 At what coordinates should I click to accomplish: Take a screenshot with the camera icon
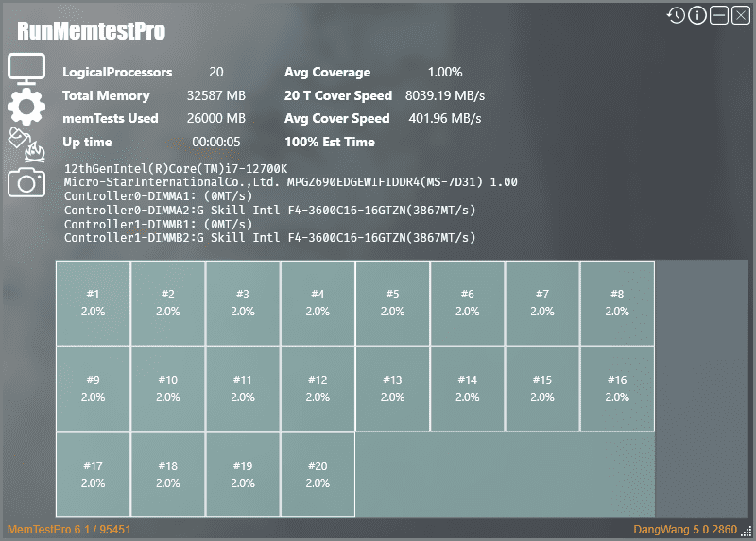point(26,182)
